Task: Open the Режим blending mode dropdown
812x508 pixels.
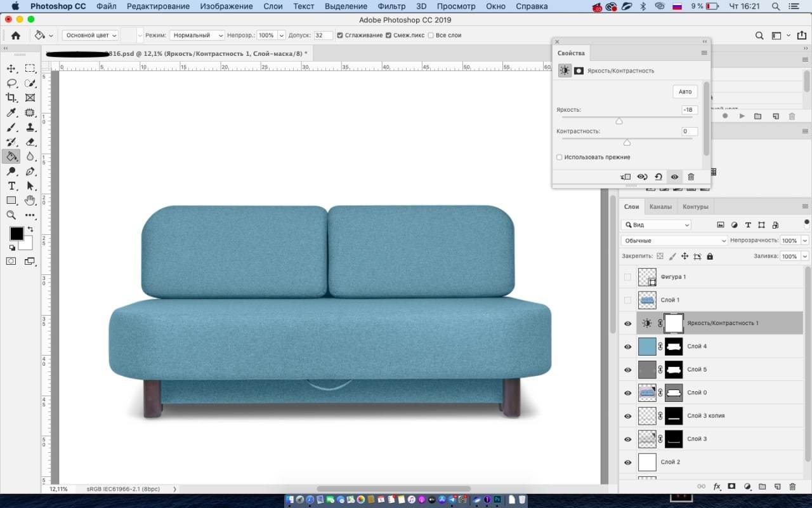Action: tap(197, 36)
